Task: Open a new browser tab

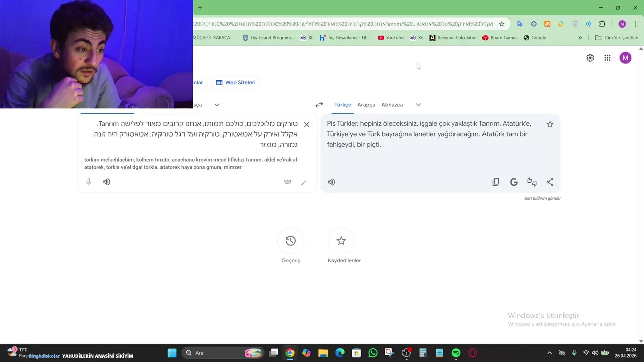Action: tap(200, 8)
